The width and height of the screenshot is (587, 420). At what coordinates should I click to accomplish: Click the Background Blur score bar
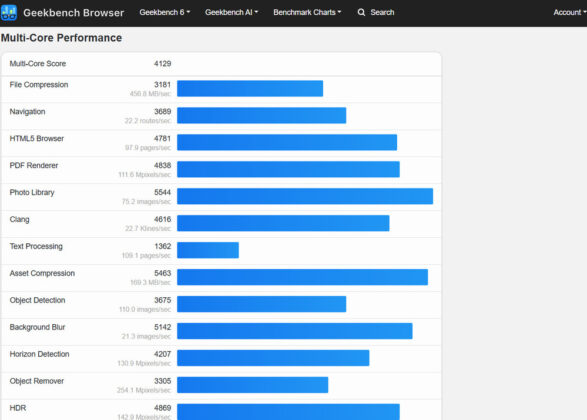[295, 331]
